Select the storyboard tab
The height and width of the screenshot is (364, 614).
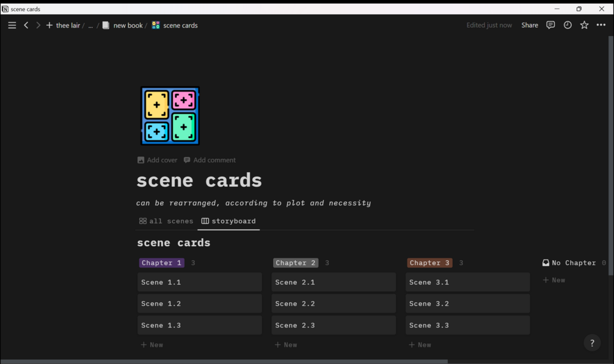tap(228, 221)
